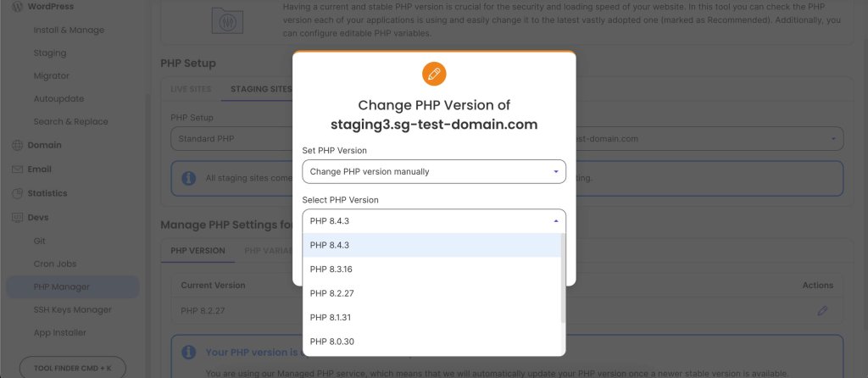The width and height of the screenshot is (868, 378).
Task: Choose PHP 8.4.3 from the list
Action: (431, 245)
